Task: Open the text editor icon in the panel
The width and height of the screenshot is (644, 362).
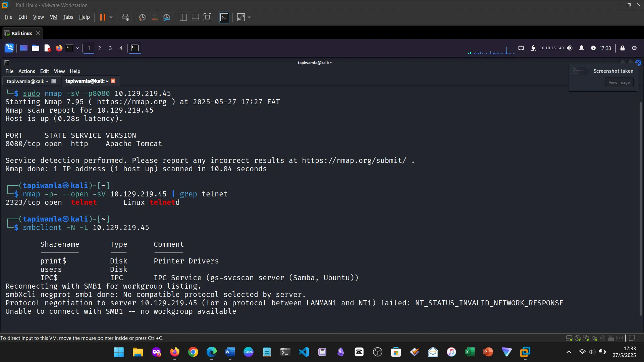Action: tap(47, 48)
